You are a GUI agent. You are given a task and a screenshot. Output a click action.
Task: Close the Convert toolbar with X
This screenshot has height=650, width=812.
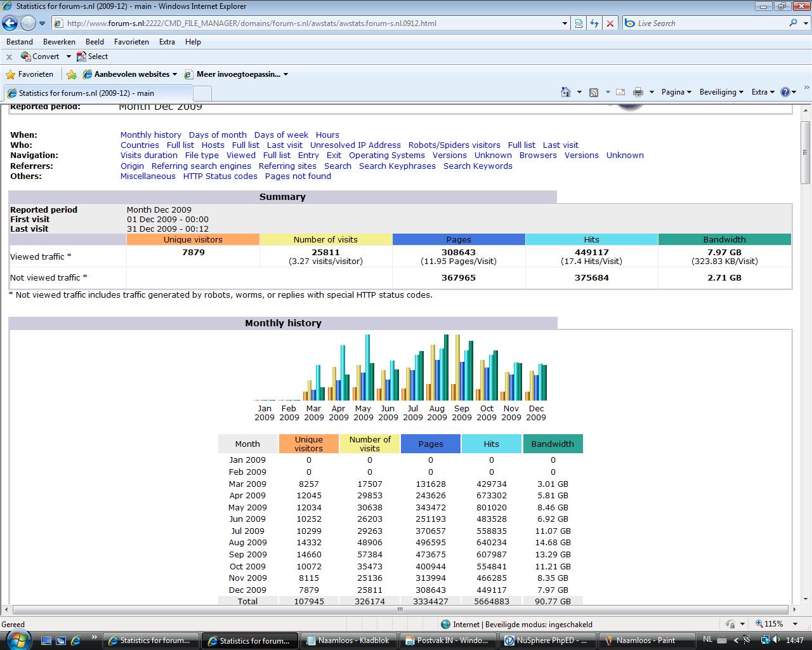tap(9, 56)
